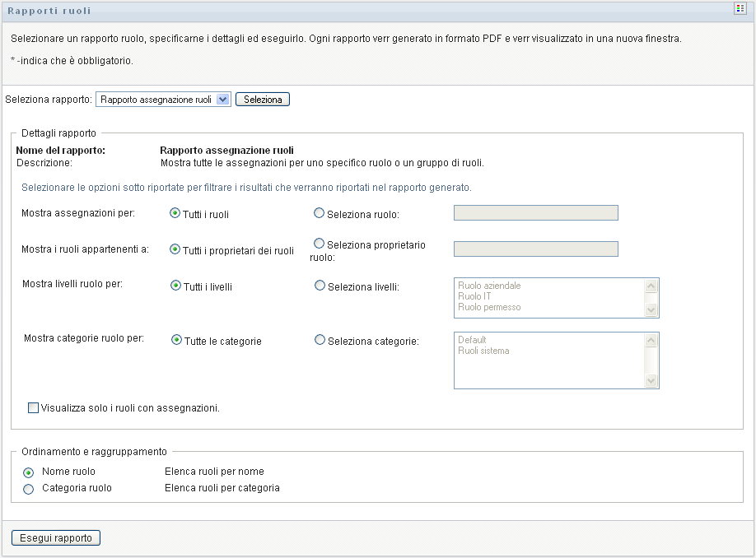Click the Esegui rapporto button
This screenshot has width=756, height=558.
pyautogui.click(x=56, y=537)
